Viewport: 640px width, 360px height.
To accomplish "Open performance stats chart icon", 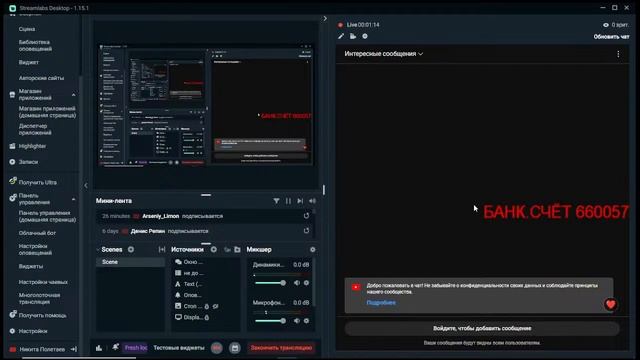I will pos(99,348).
